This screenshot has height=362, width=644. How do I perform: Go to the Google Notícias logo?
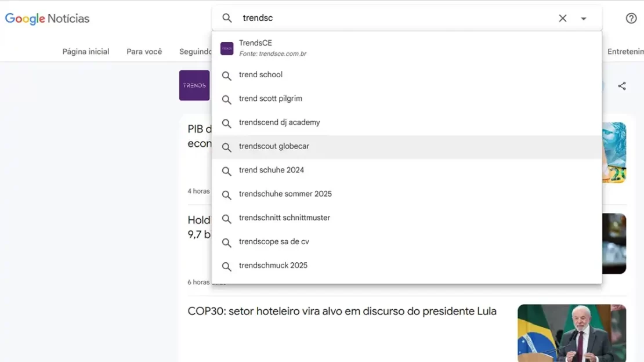[x=47, y=19]
